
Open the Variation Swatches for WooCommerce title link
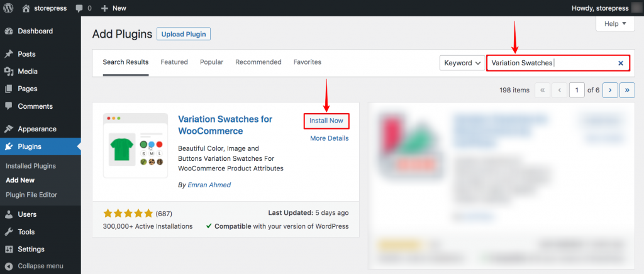pyautogui.click(x=225, y=125)
